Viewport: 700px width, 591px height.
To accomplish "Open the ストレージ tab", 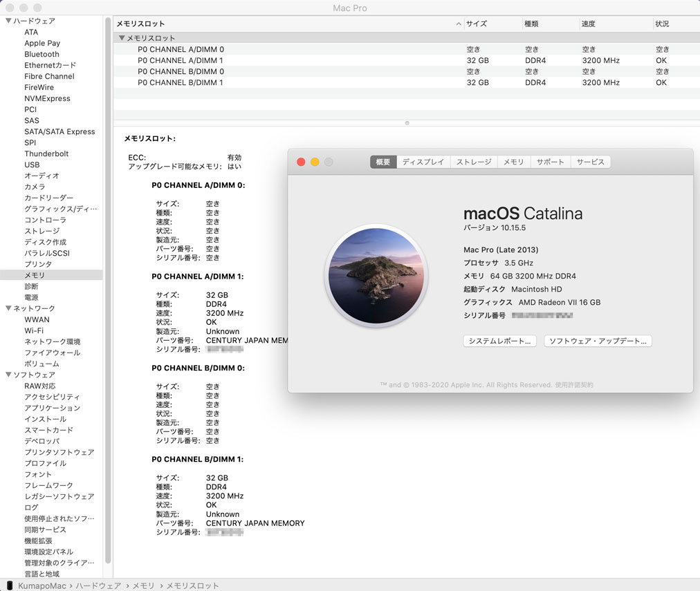I will (x=474, y=162).
